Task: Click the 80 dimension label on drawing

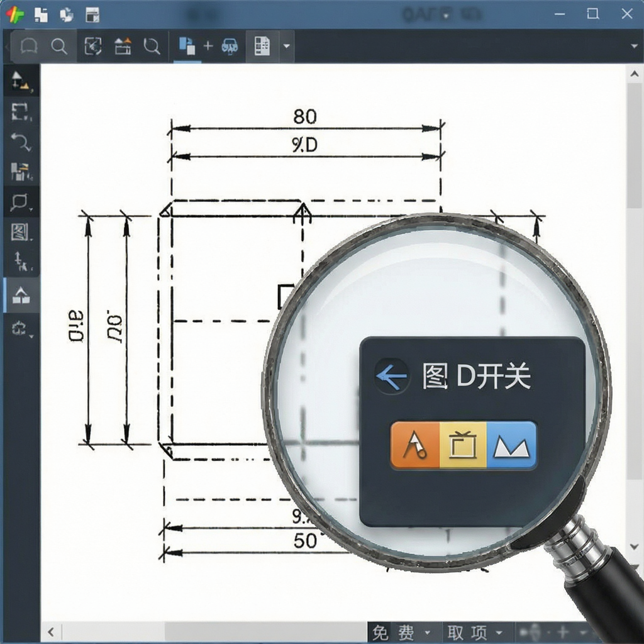Action: click(x=305, y=116)
